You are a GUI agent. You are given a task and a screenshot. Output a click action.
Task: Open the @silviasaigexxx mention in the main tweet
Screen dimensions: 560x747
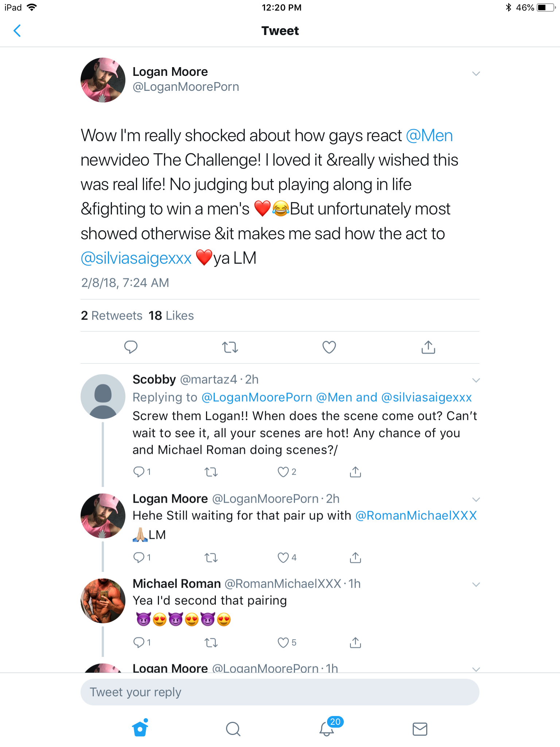pyautogui.click(x=136, y=258)
